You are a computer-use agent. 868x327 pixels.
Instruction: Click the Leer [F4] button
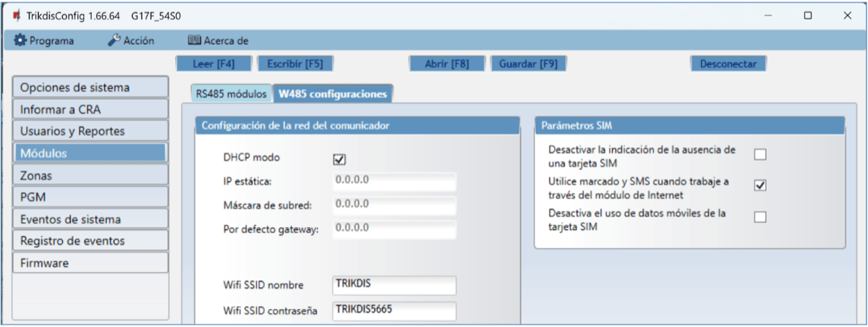(215, 64)
